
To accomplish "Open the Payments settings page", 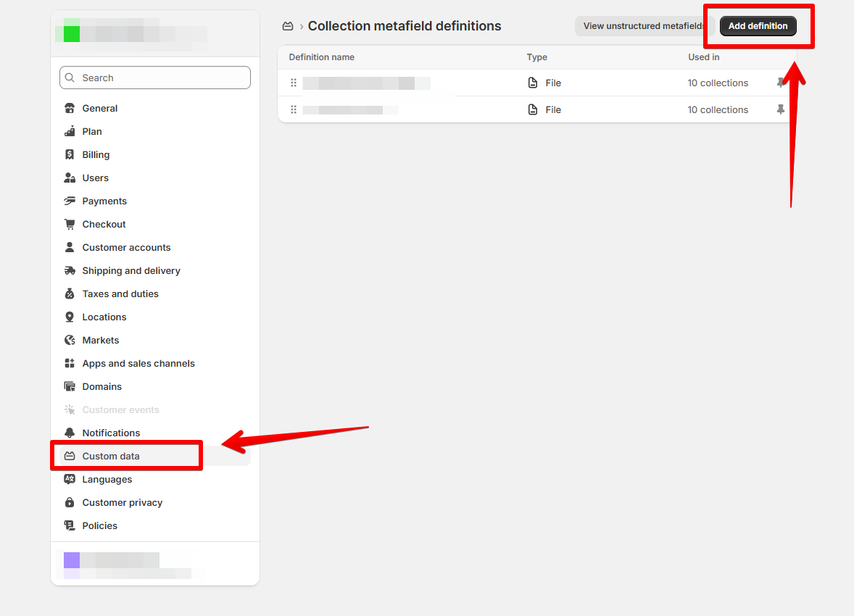I will click(x=104, y=201).
